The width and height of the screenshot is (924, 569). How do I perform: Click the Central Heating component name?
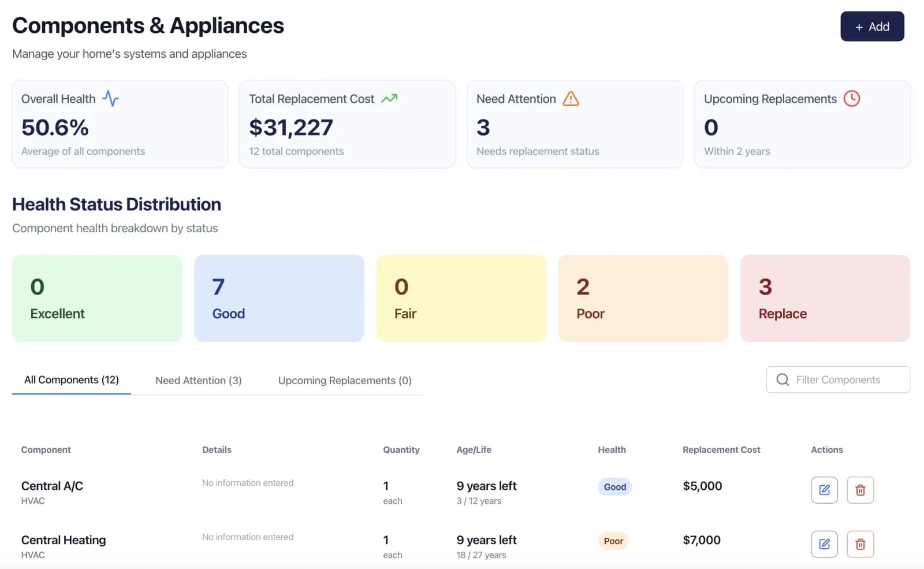click(64, 540)
